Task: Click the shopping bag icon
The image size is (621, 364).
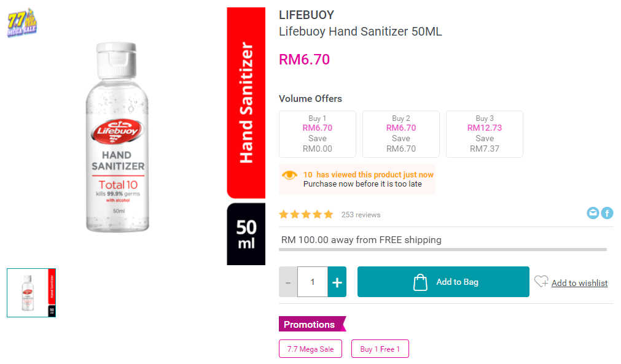Action: tap(420, 282)
